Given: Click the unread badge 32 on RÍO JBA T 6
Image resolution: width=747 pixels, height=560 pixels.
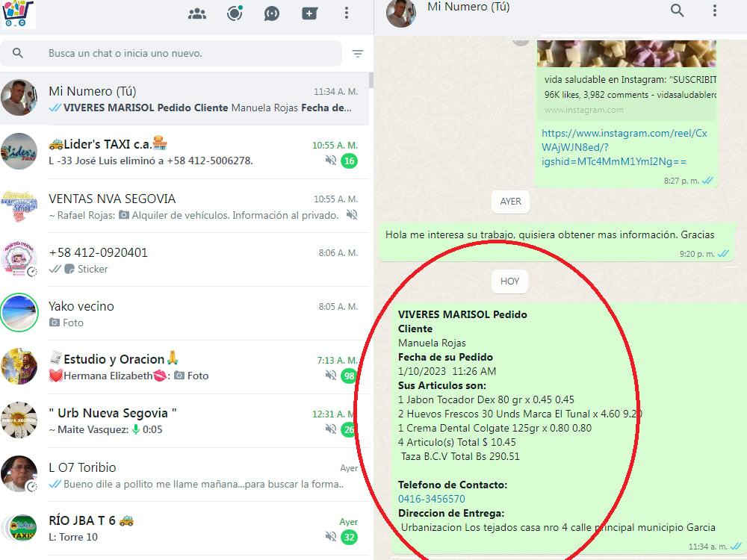Looking at the screenshot, I should 349,538.
